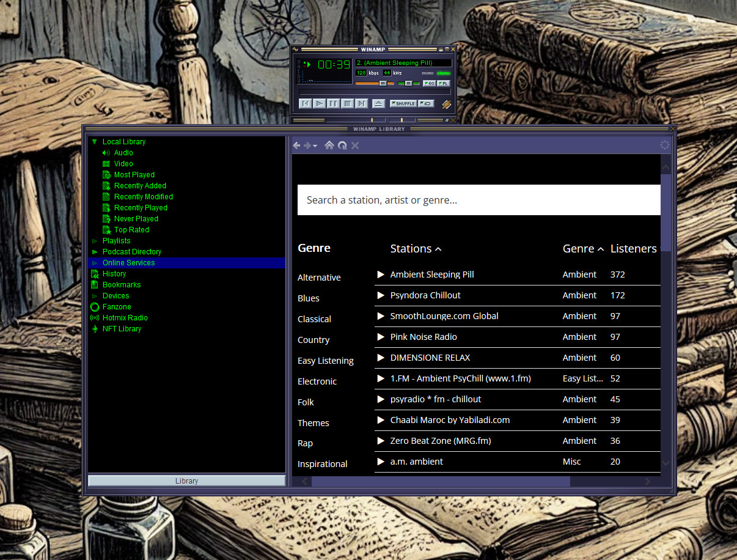Click the Hotmix Radio antenna icon
The width and height of the screenshot is (737, 560).
(x=95, y=318)
